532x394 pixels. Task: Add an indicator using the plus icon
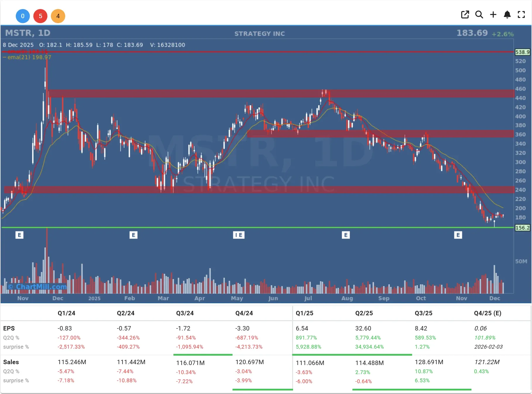pos(493,14)
